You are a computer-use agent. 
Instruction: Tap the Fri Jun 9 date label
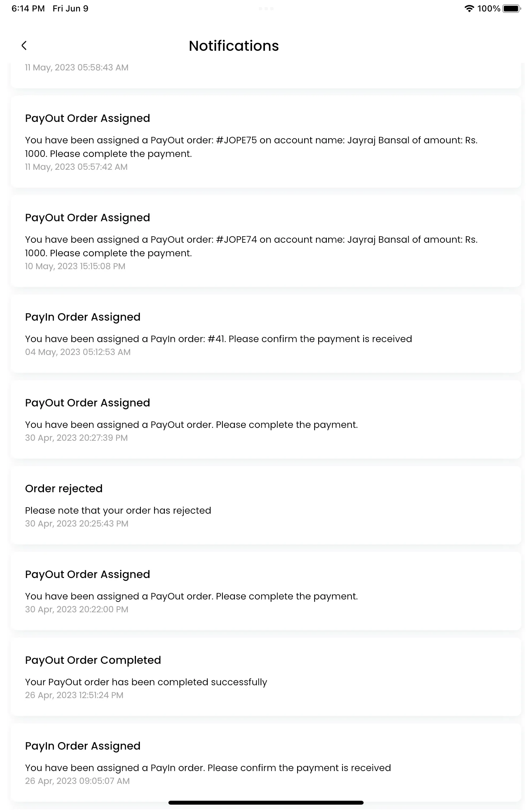click(70, 9)
